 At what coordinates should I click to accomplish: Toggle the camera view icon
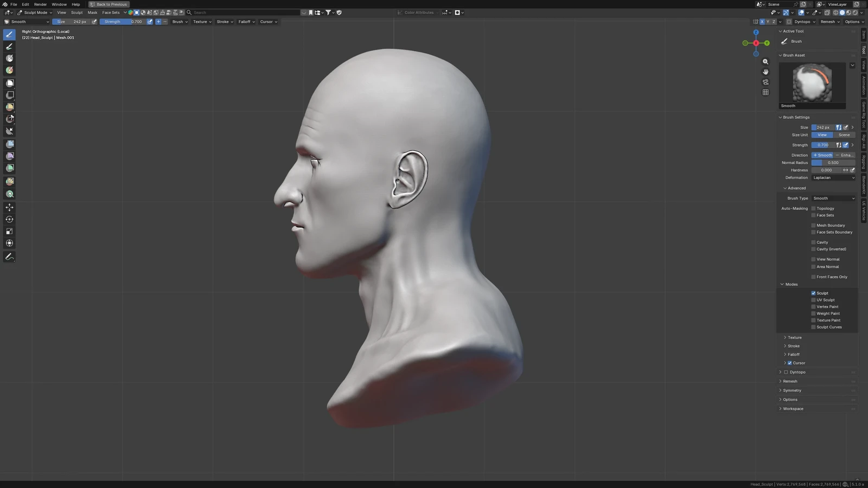[765, 82]
